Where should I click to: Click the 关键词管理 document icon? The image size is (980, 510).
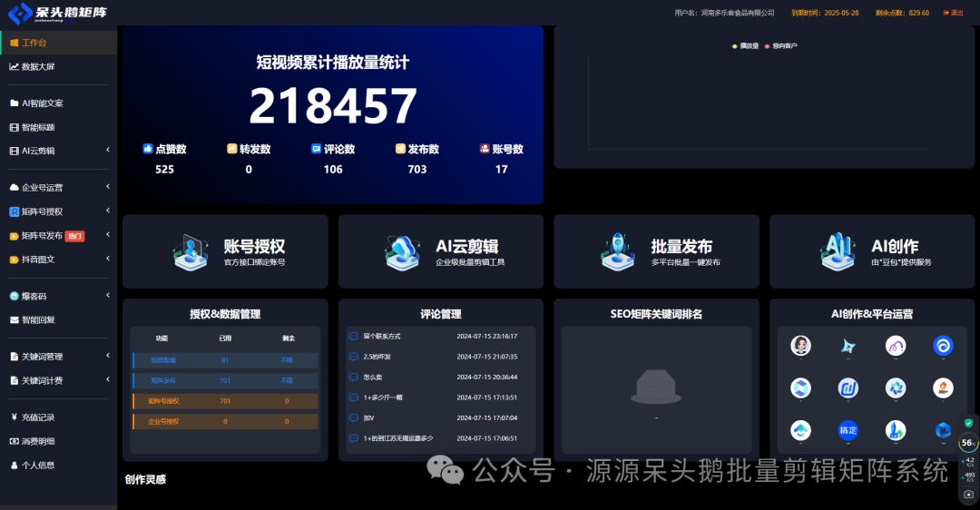point(14,357)
